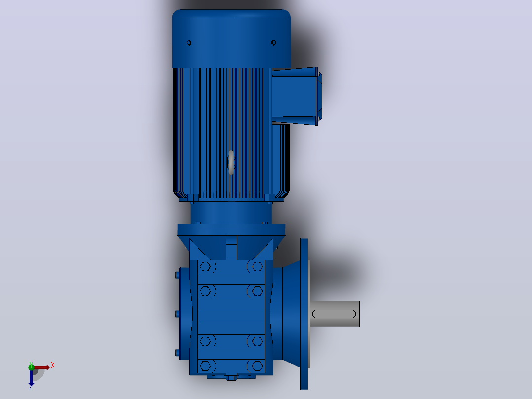The image size is (532, 399).
Task: Select the left screw hole on the fan cover
Action: tap(189, 43)
